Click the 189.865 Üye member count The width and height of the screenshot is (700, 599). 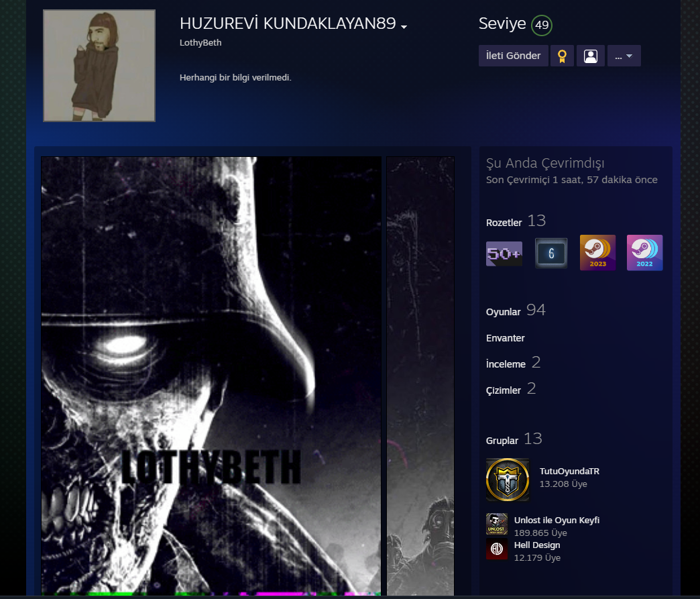(540, 533)
